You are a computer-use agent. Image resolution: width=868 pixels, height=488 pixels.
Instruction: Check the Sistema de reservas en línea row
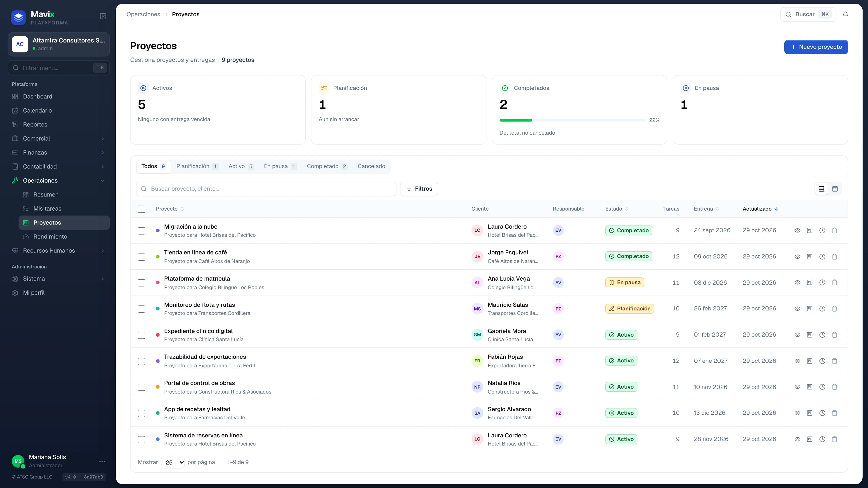[142, 439]
